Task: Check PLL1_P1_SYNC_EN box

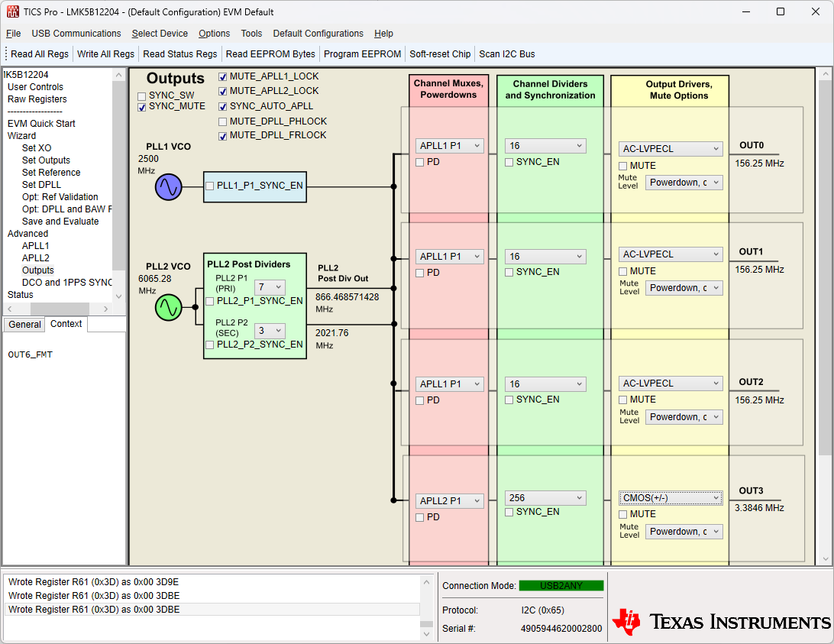Action: point(209,186)
